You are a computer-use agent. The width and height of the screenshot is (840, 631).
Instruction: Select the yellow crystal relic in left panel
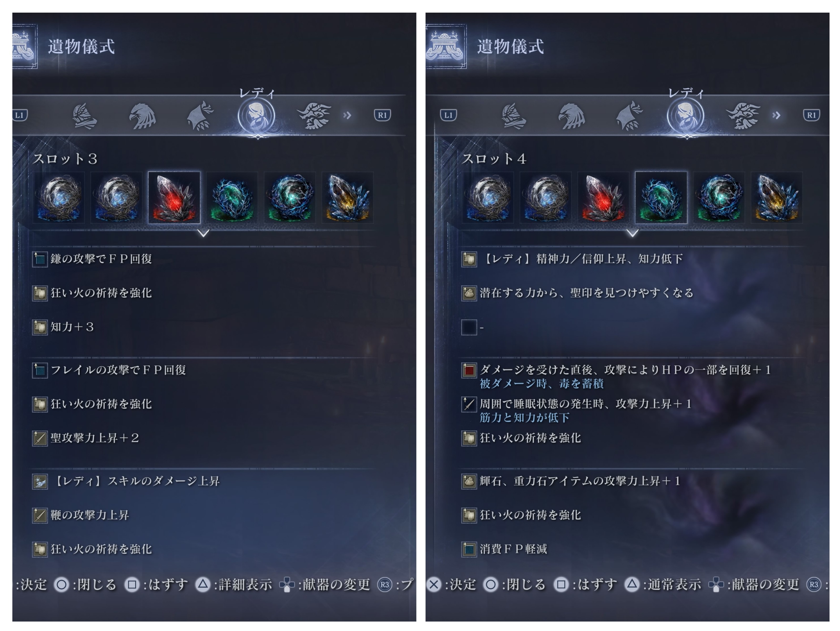click(348, 197)
